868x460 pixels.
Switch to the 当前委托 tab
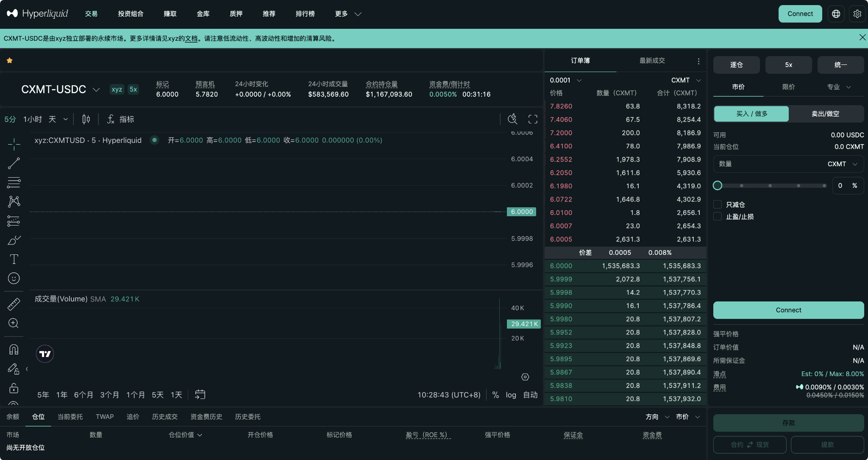coord(70,417)
